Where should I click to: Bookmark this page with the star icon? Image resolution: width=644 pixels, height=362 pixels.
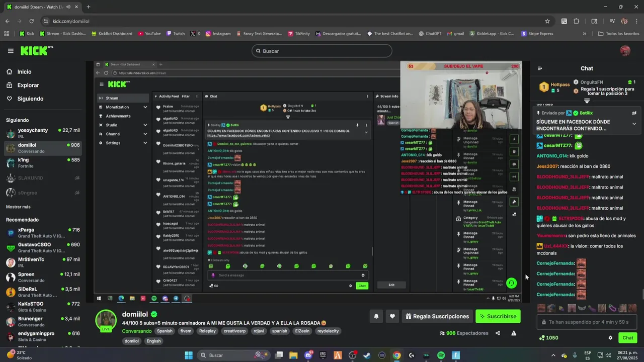point(547,21)
